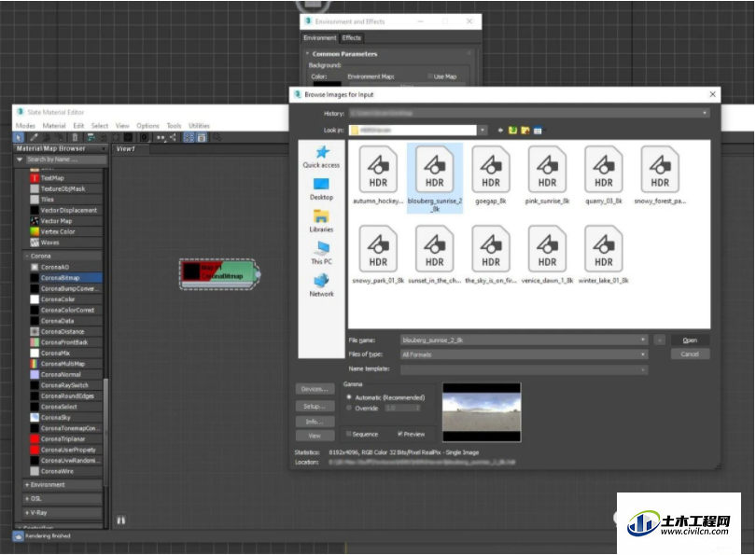The image size is (756, 555).
Task: Click the plus button beside File name
Action: [x=660, y=340]
